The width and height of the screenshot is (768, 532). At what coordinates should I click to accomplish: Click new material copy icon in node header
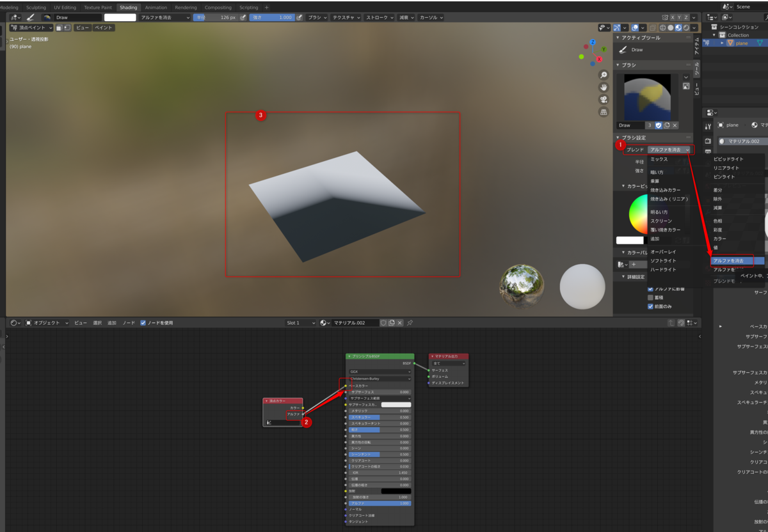tap(392, 323)
